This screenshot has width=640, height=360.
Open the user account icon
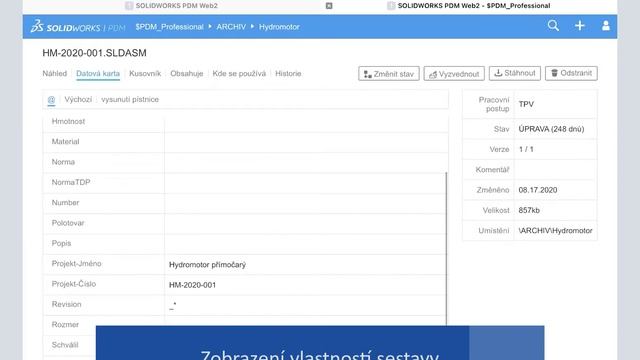[x=606, y=26]
